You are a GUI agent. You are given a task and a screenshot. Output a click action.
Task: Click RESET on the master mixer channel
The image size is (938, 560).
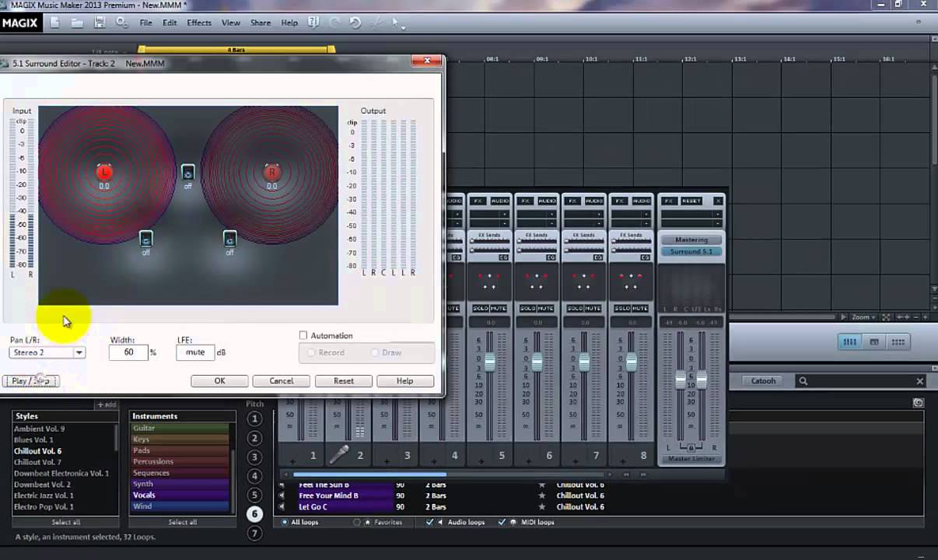click(x=691, y=201)
